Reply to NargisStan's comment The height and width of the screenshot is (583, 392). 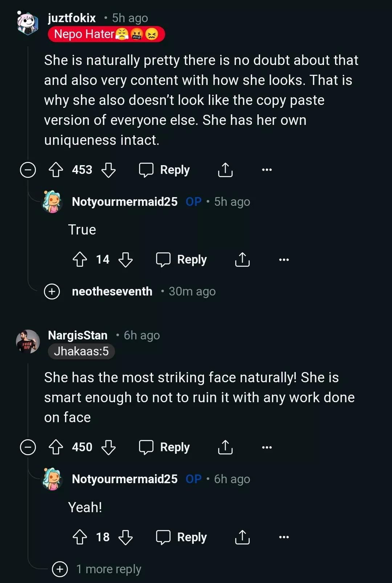point(164,447)
